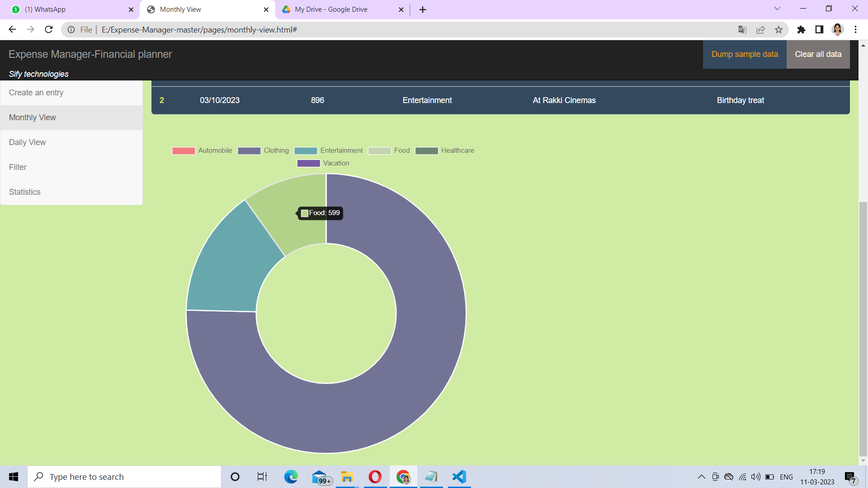Open Chrome menu via three-dot icon
The image size is (868, 488).
click(855, 29)
